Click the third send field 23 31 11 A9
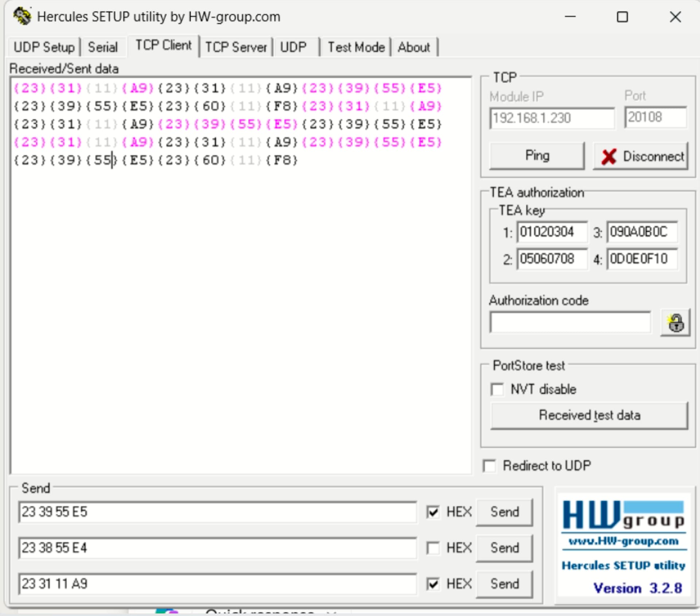Screen dimensions: 700x616 tap(218, 584)
